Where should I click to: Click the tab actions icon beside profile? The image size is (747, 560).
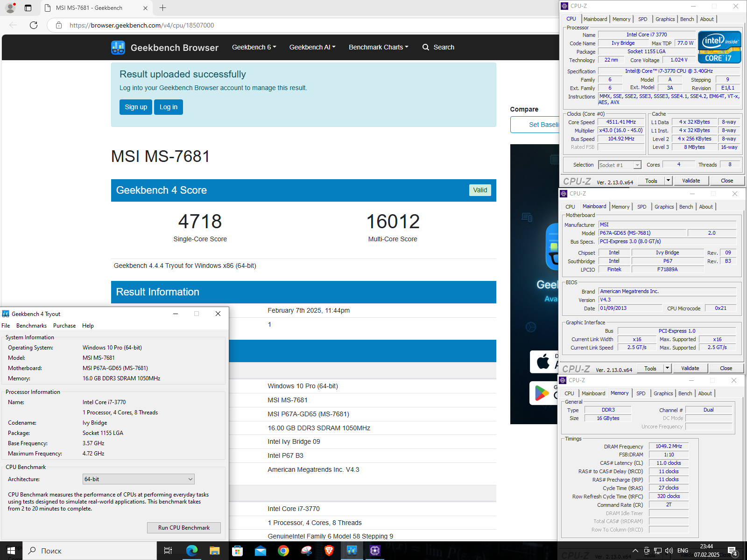[28, 7]
